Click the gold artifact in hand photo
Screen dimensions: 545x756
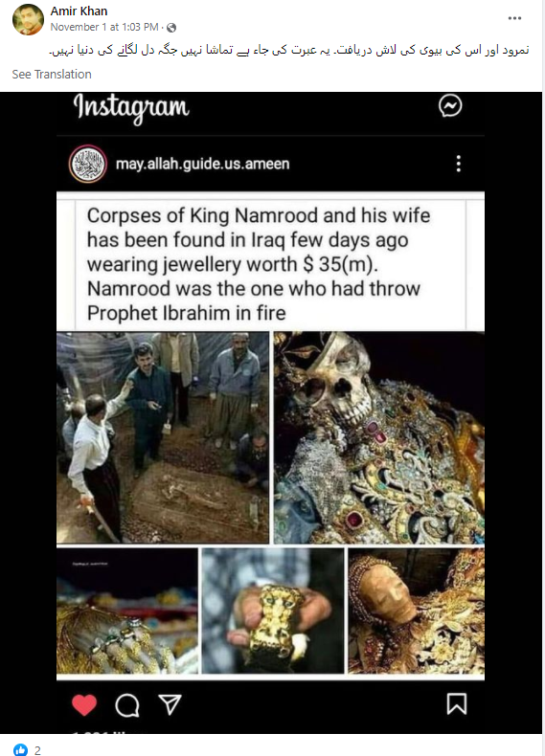pos(273,611)
